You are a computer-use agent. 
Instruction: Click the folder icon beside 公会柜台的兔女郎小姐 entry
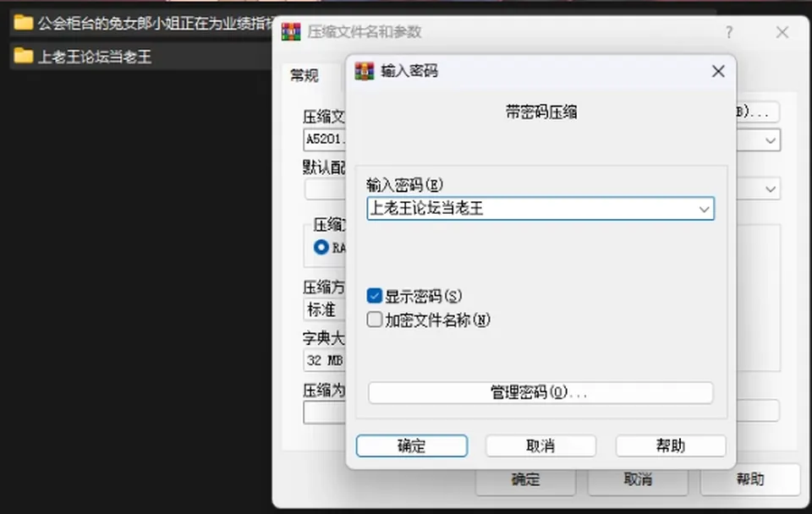click(24, 23)
